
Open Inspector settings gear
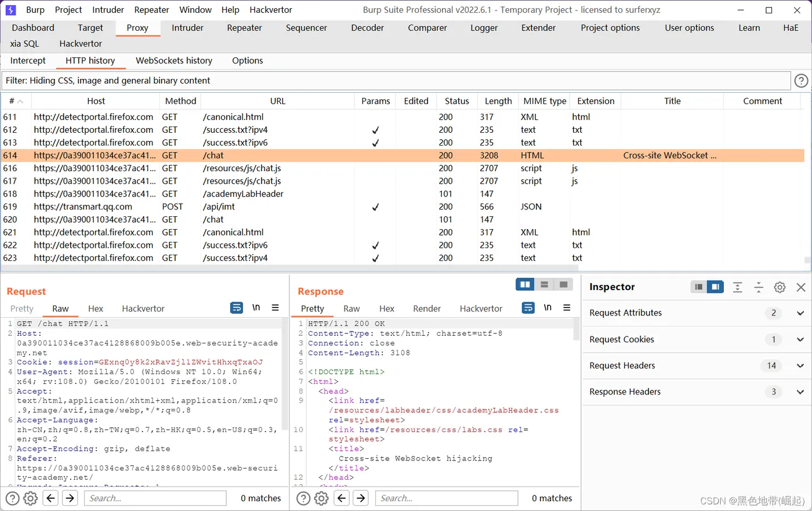point(780,287)
